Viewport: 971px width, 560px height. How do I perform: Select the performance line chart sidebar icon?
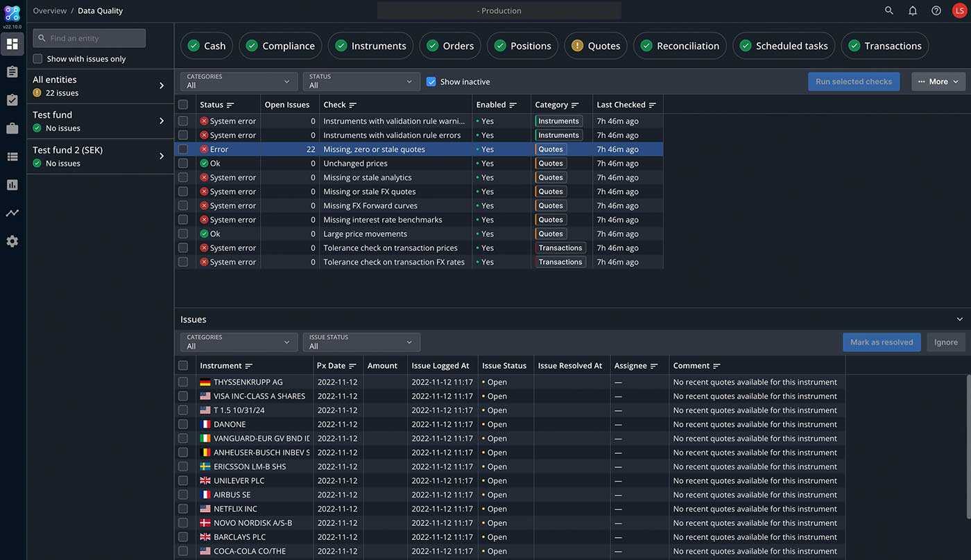(12, 212)
